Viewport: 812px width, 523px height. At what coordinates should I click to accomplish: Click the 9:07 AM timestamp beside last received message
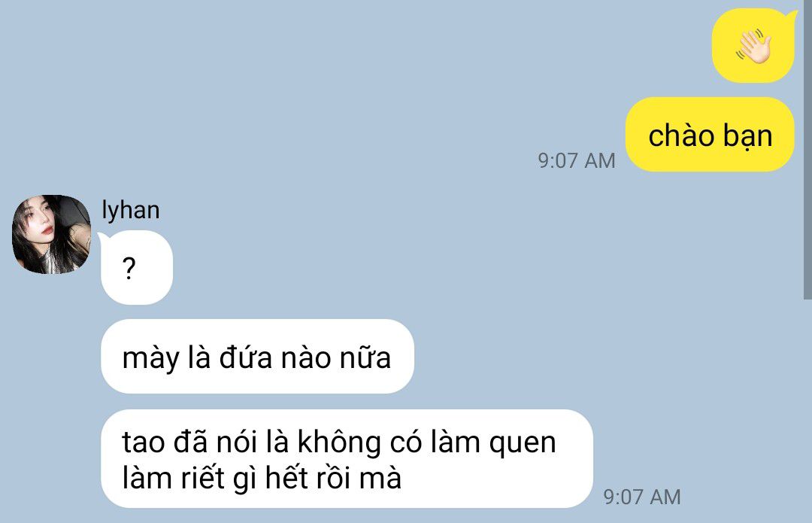(x=641, y=497)
